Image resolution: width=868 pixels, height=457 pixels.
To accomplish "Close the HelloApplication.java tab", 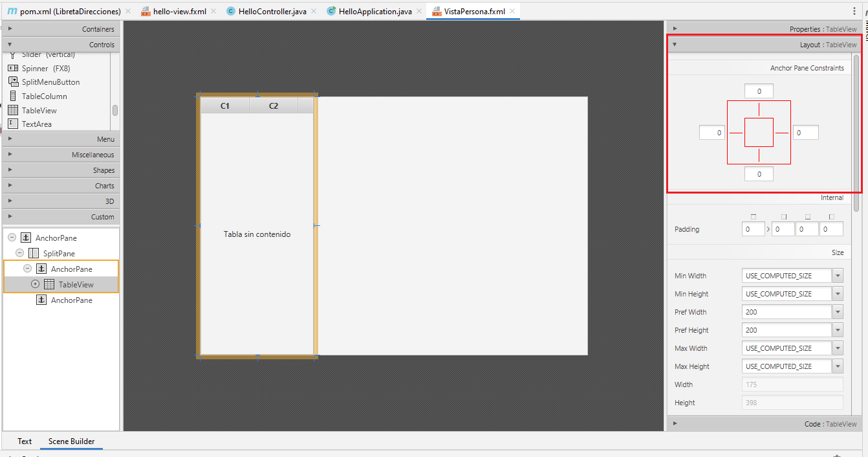I will click(419, 12).
